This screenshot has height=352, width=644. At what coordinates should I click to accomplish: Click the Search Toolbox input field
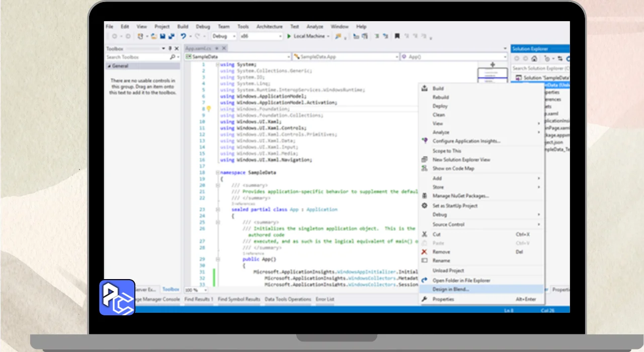(137, 57)
